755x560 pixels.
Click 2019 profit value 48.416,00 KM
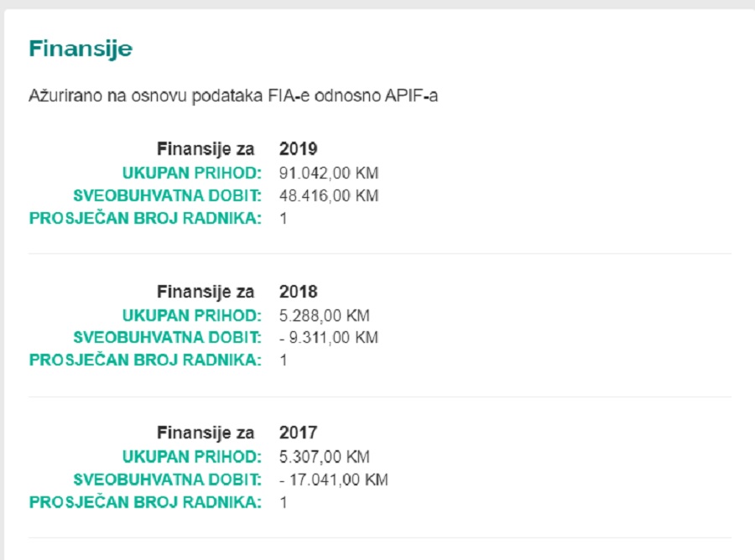point(329,195)
